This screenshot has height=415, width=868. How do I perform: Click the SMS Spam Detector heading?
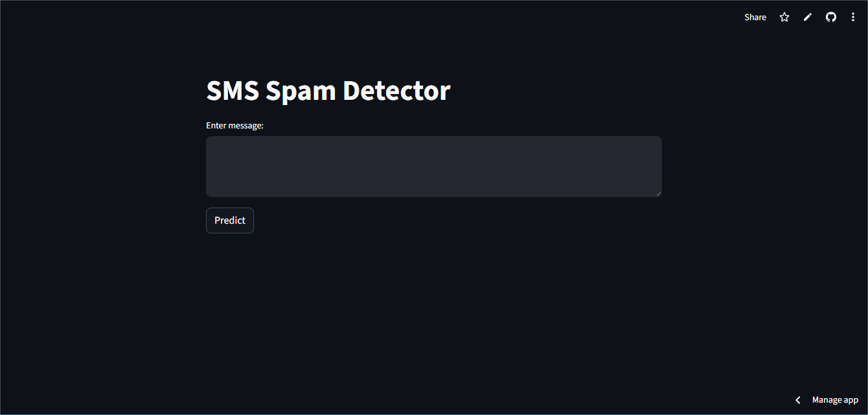click(x=328, y=91)
